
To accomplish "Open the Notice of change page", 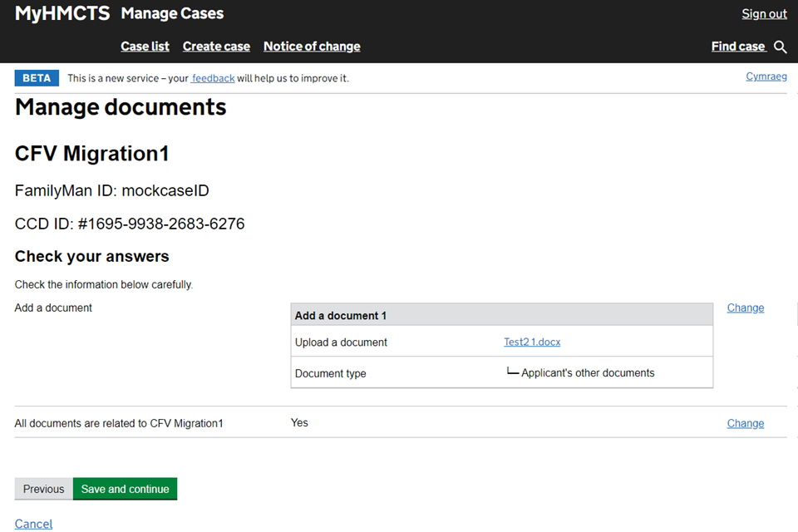I will (x=312, y=47).
